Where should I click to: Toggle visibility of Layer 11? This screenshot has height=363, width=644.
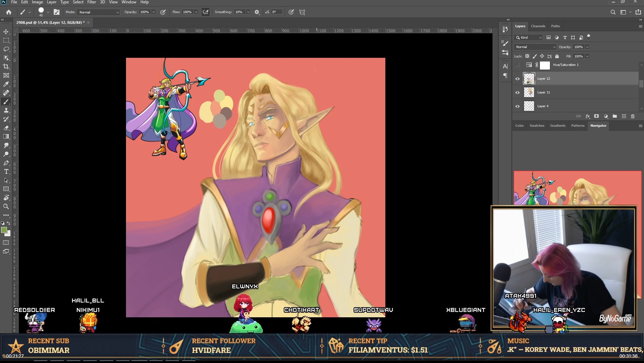point(517,92)
